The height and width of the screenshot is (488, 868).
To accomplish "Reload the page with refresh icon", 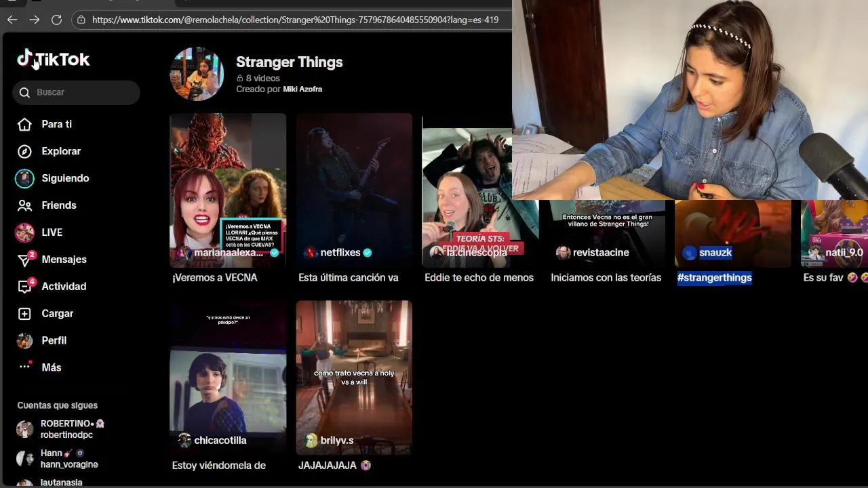I will pyautogui.click(x=57, y=20).
